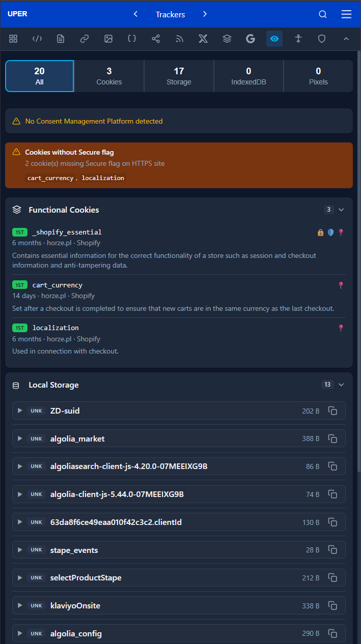361x644 pixels.
Task: Open the RSS feed detection icon
Action: point(179,39)
